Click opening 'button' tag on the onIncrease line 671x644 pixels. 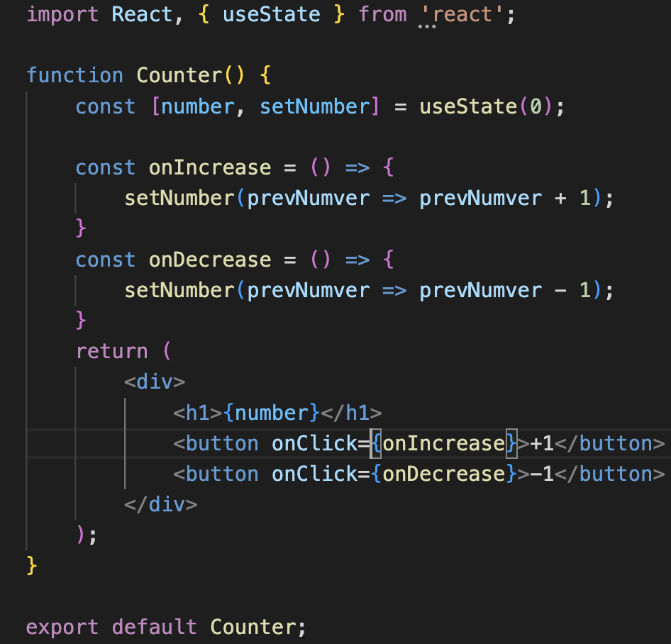pyautogui.click(x=222, y=444)
